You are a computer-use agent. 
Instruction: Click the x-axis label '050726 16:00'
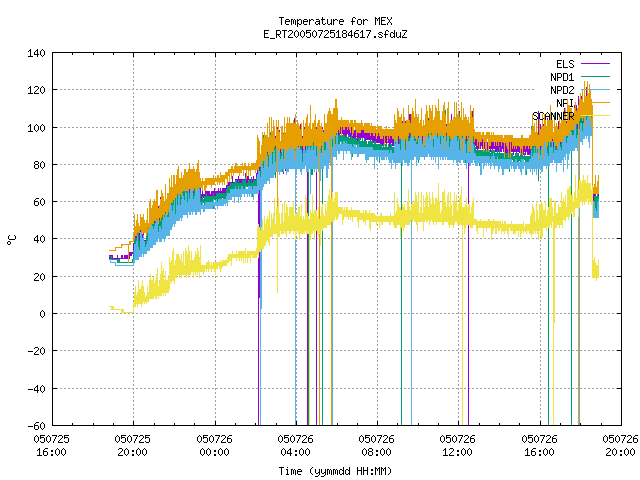(x=540, y=446)
